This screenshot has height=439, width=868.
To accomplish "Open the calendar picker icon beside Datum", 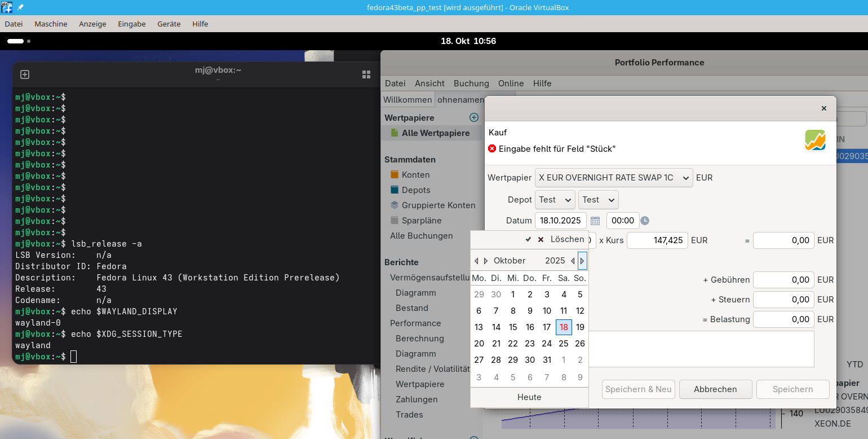I will click(x=595, y=221).
